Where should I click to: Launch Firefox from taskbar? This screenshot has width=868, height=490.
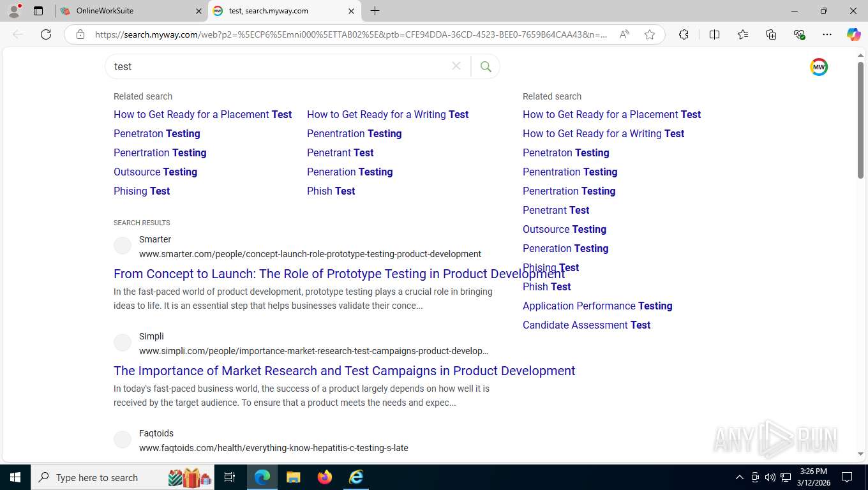tap(325, 477)
